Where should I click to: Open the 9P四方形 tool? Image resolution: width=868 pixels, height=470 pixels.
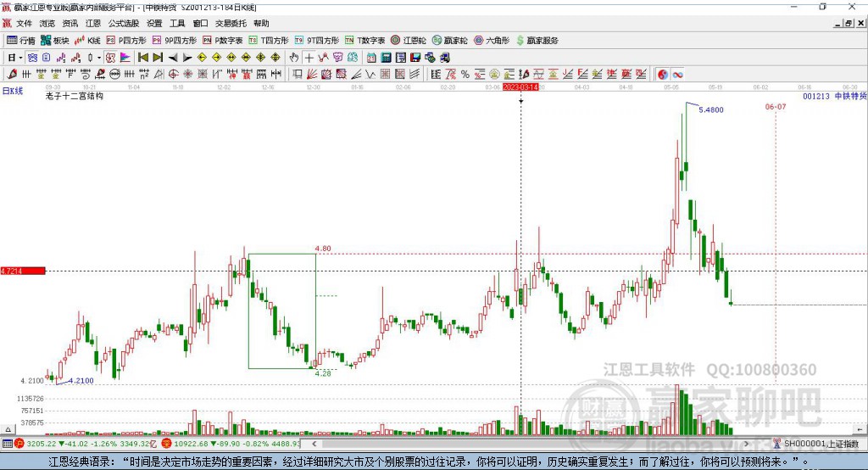pyautogui.click(x=175, y=41)
